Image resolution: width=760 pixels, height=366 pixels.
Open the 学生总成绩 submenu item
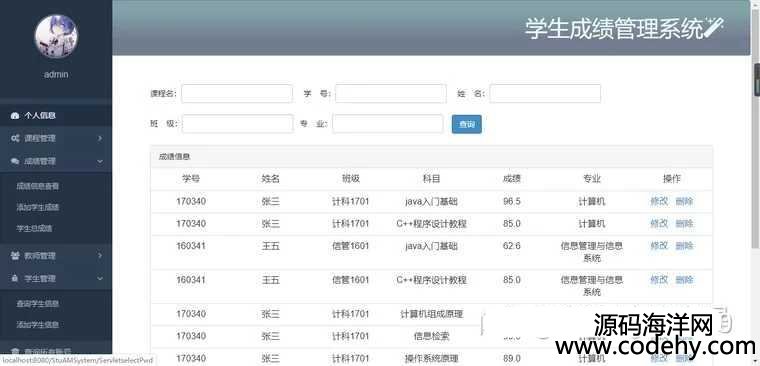[x=34, y=228]
